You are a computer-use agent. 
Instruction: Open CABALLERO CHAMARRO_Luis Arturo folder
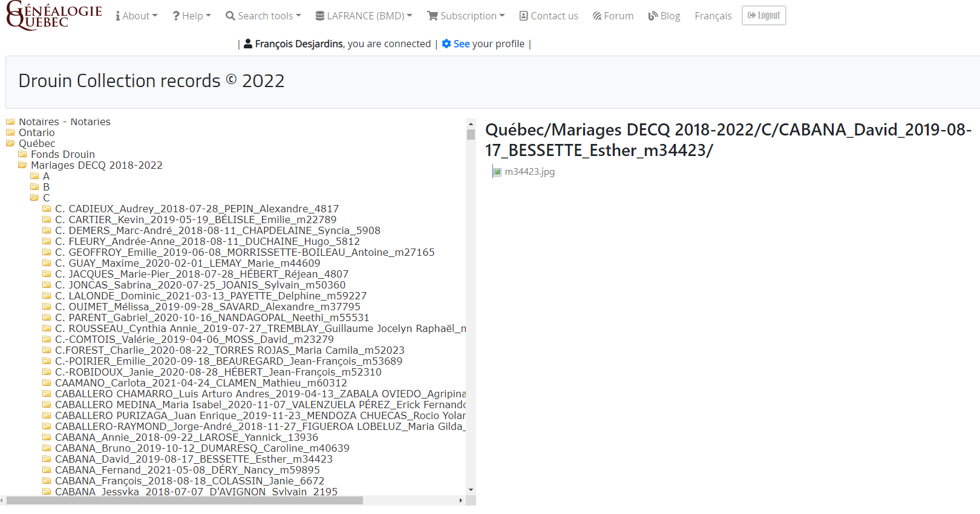[261, 394]
